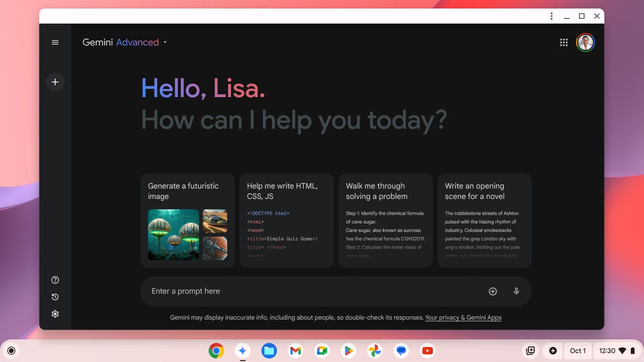This screenshot has height=362, width=644.
Task: Select the Walk me through solving a problem card
Action: [385, 220]
